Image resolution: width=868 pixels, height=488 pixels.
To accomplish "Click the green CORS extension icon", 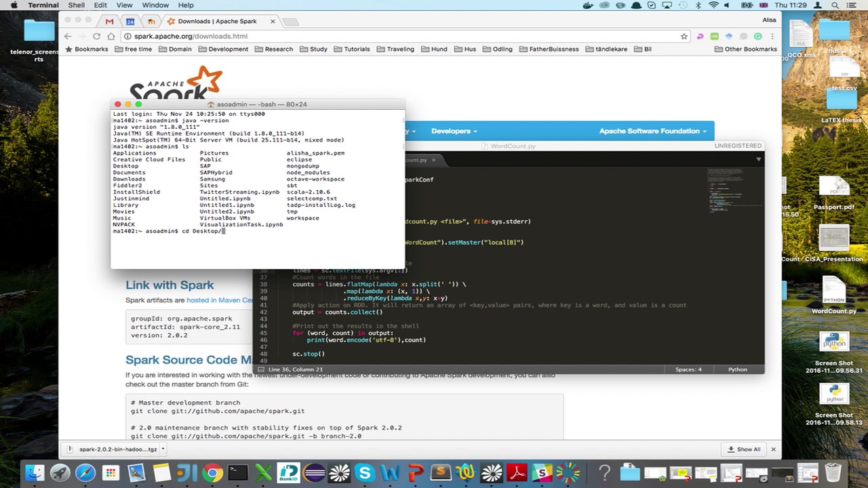I will pos(715,36).
